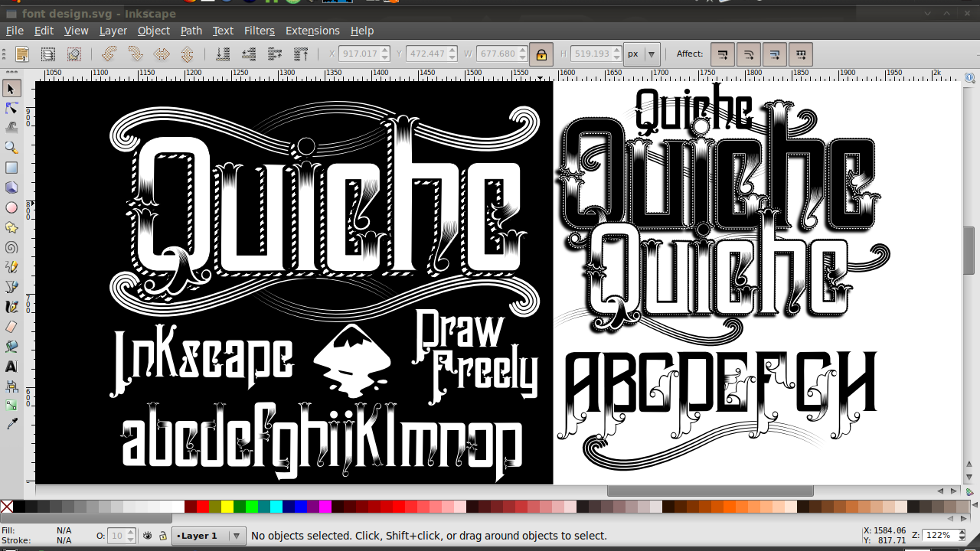Toggle current layer visibility eye icon
The height and width of the screenshot is (551, 980).
(x=147, y=536)
